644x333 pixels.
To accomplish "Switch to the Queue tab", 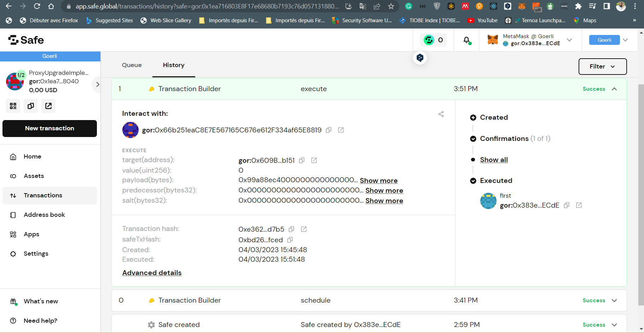I will tap(132, 65).
